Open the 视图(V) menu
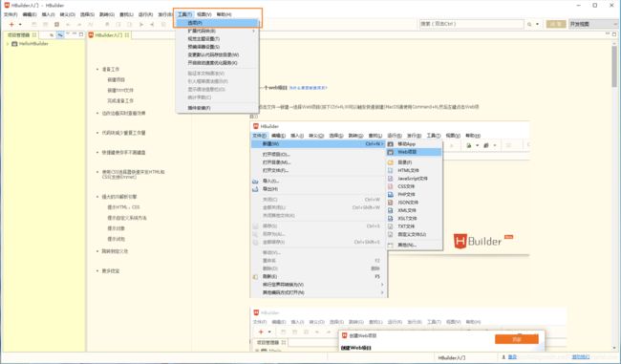The height and width of the screenshot is (364, 621). (204, 14)
